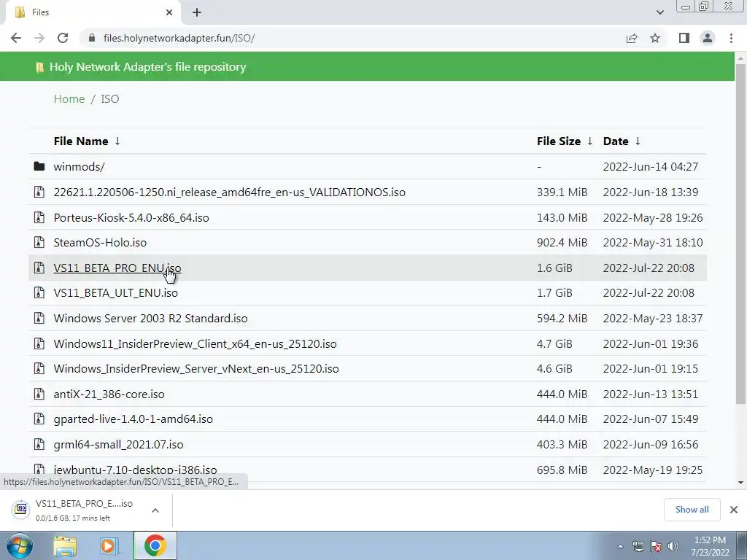Download Windows Server 2003 R2 Standard.iso
The image size is (747, 560).
(150, 318)
